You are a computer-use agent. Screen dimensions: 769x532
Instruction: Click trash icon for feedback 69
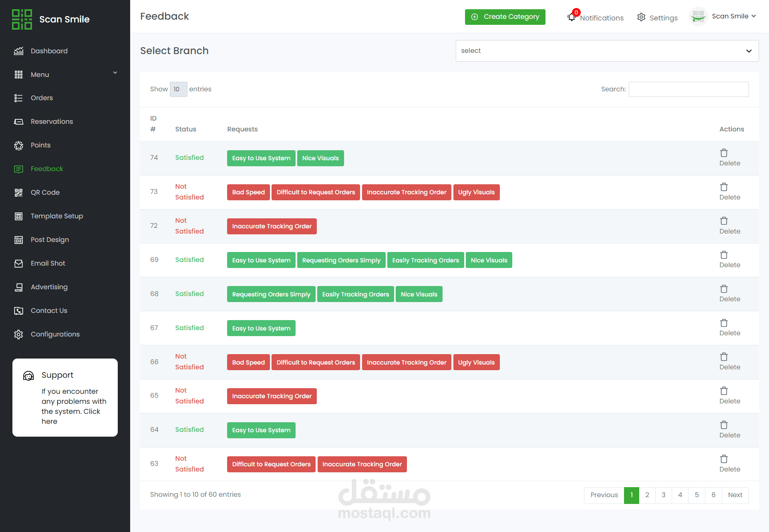point(724,255)
